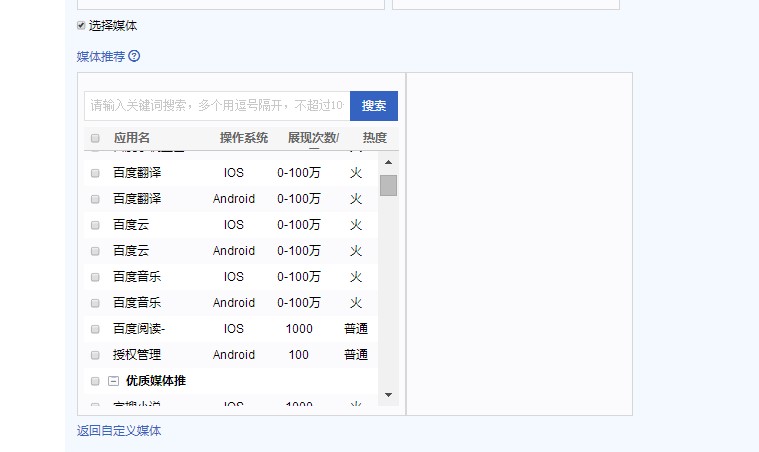
Task: Collapse the 优质媒体推 group
Action: (113, 381)
